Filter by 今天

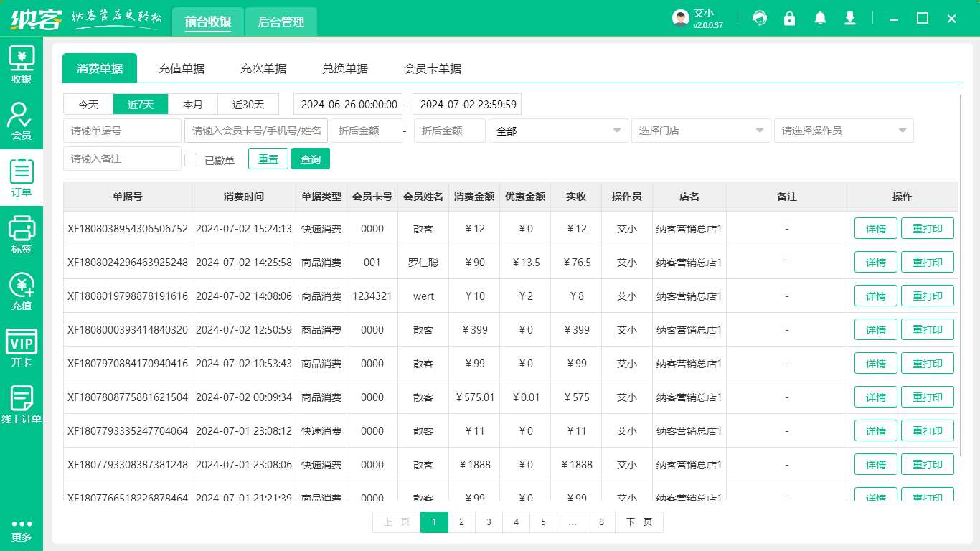pyautogui.click(x=88, y=104)
